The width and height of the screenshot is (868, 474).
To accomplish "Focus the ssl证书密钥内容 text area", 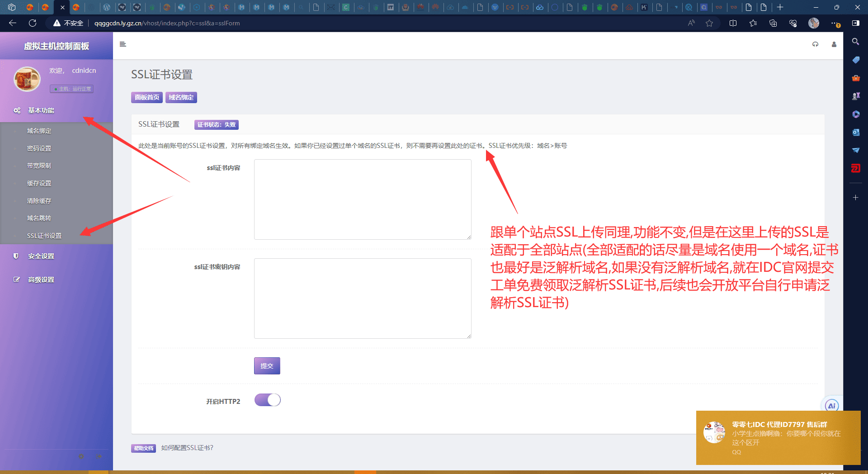I will [362, 298].
